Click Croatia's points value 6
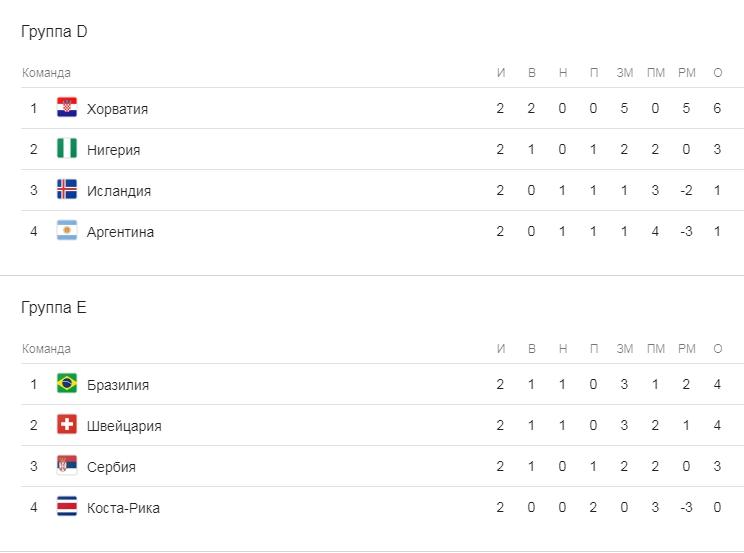 717,109
